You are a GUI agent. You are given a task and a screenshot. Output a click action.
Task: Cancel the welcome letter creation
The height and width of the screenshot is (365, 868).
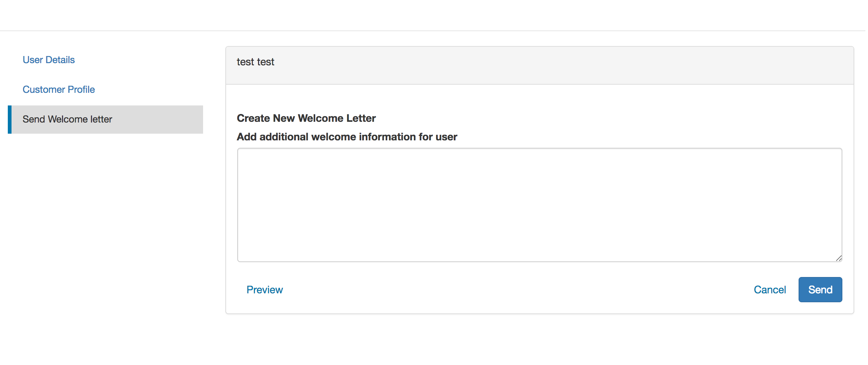coord(770,290)
